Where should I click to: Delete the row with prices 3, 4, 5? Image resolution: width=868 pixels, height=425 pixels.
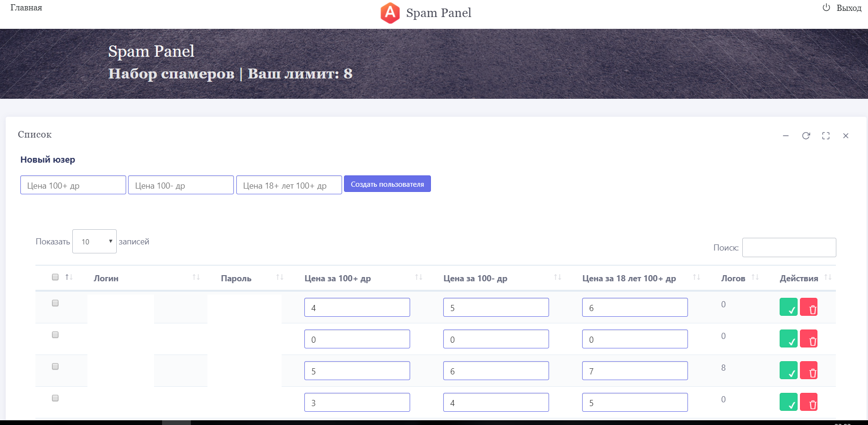pos(809,402)
